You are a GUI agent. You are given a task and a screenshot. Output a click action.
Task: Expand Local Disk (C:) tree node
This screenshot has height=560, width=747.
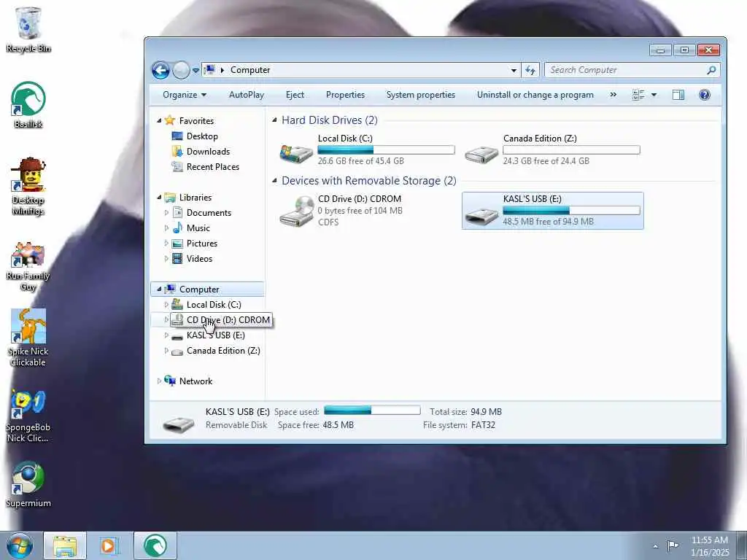[x=166, y=304]
